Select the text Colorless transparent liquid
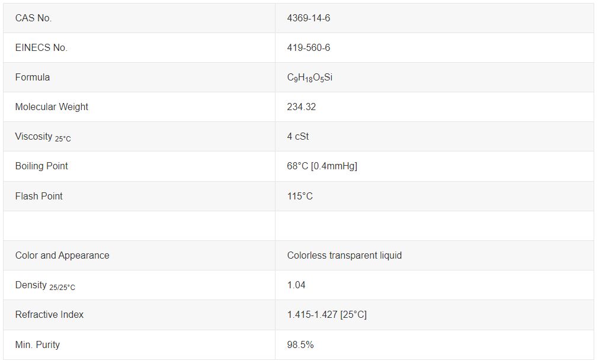Image resolution: width=599 pixels, height=364 pixels. [344, 255]
